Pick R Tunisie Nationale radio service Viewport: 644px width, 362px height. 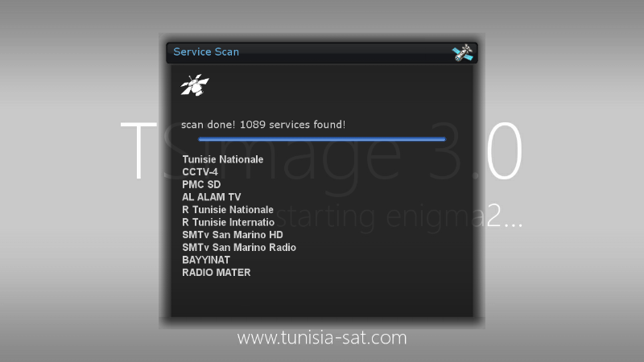(x=227, y=210)
